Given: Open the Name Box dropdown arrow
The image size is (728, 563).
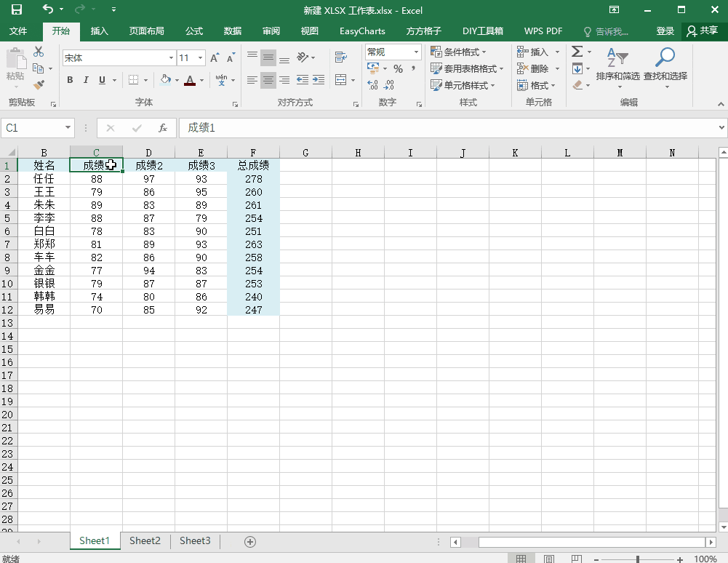Looking at the screenshot, I should click(68, 128).
